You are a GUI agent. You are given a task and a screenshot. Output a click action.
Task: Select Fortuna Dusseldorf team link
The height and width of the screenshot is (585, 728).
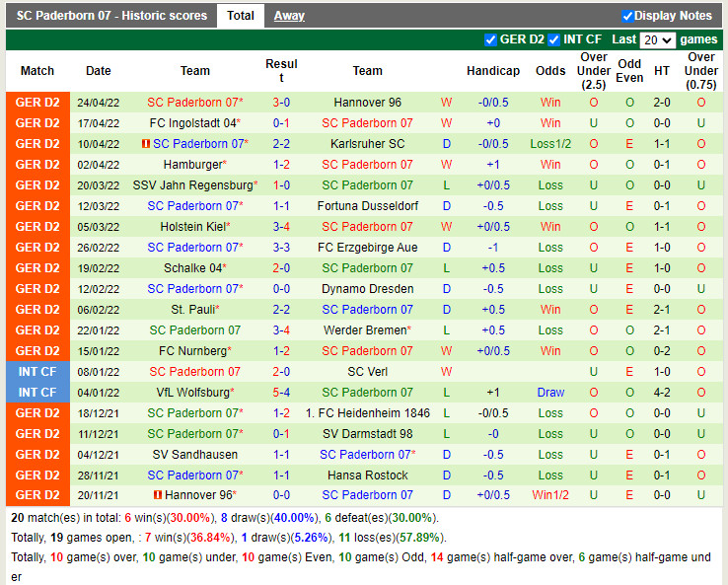(367, 206)
